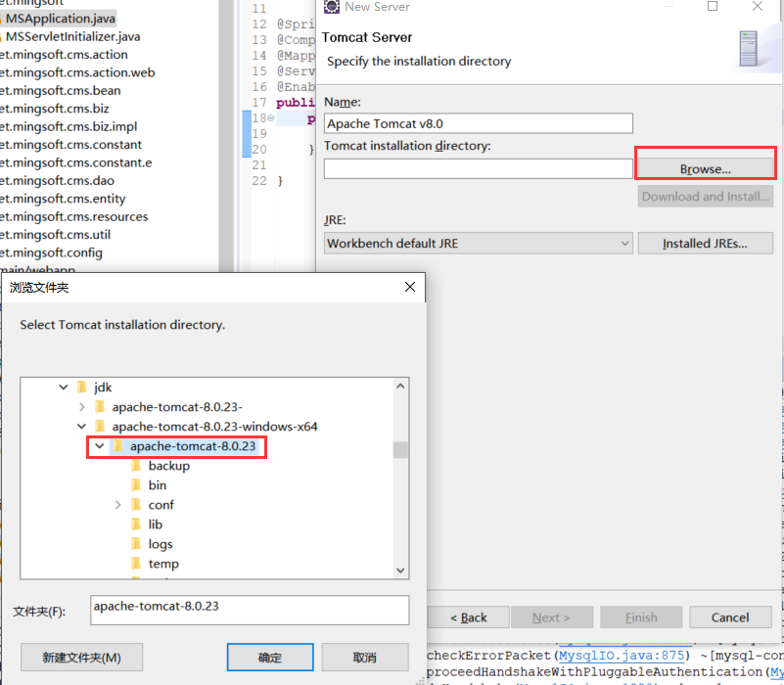Select the jdk folder

[x=103, y=388]
